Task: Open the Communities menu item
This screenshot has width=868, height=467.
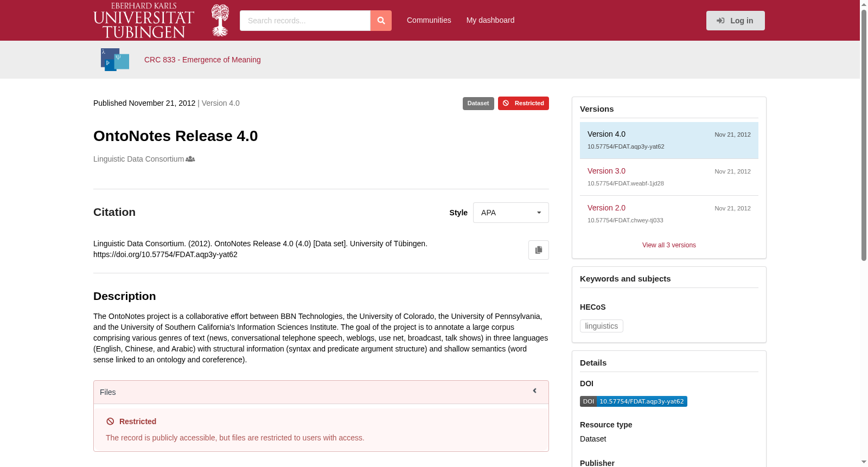Action: point(429,20)
